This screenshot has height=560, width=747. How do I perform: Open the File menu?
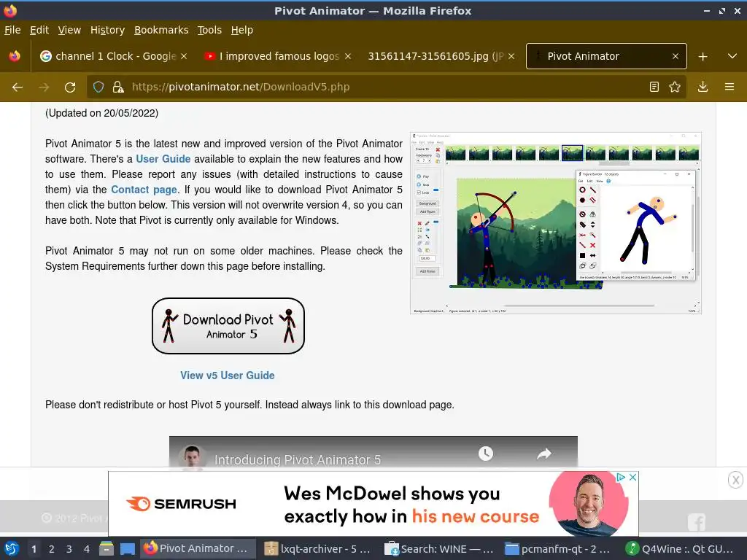(12, 30)
